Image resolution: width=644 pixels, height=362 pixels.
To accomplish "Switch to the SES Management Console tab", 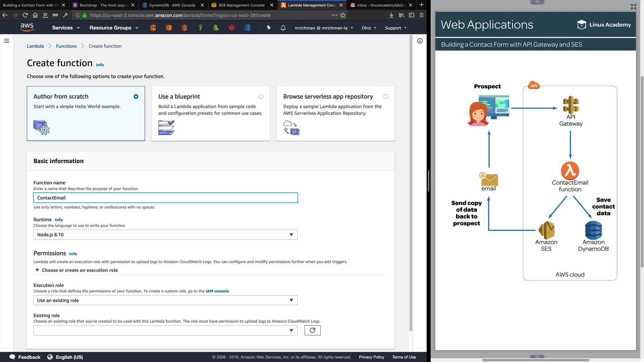I will pos(241,5).
